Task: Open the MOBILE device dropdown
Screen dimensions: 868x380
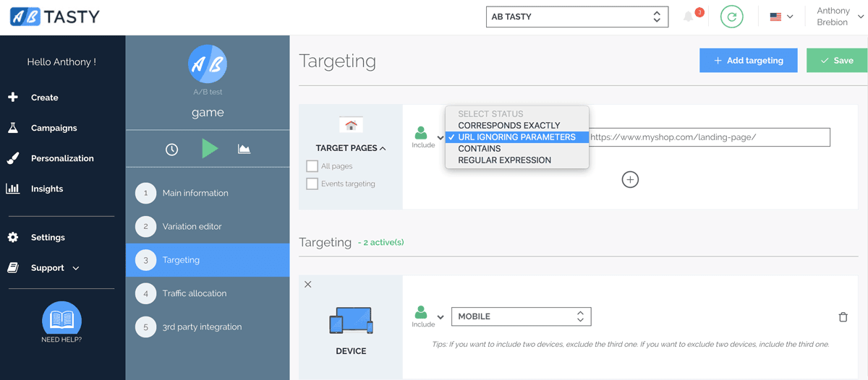Action: 521,316
